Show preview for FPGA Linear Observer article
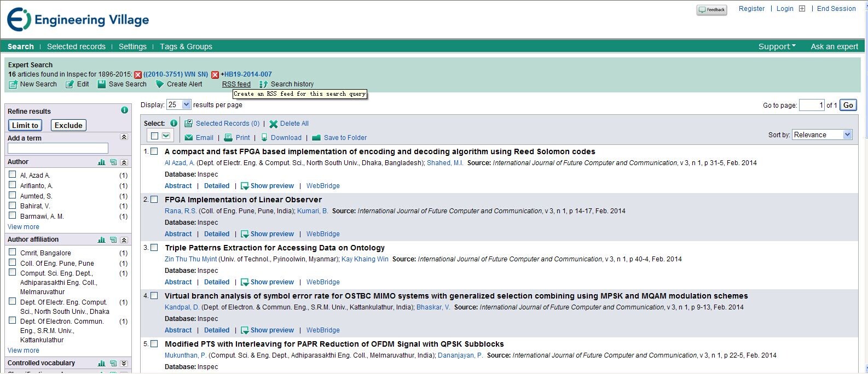This screenshot has width=868, height=374. point(267,234)
